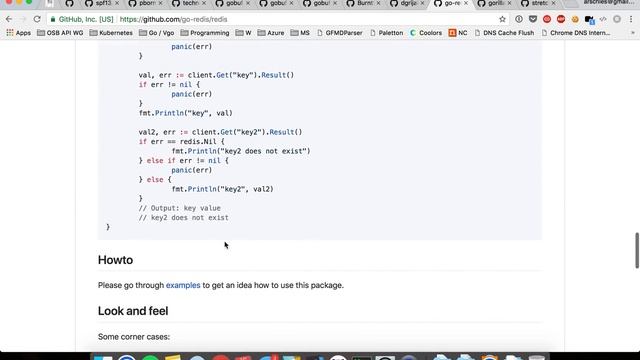Show more bookmarks via the overflow chevron

[633, 33]
